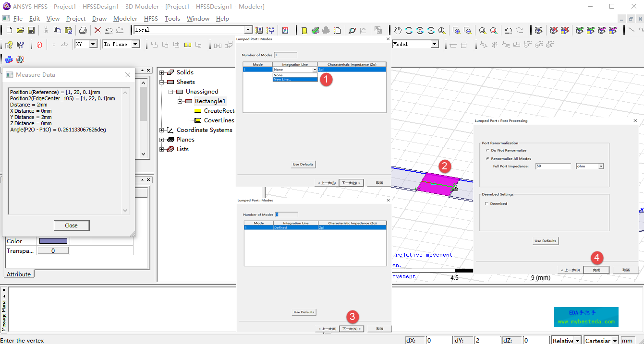Click the Print icon in toolbar
Image resolution: width=644 pixels, height=344 pixels.
[x=83, y=30]
